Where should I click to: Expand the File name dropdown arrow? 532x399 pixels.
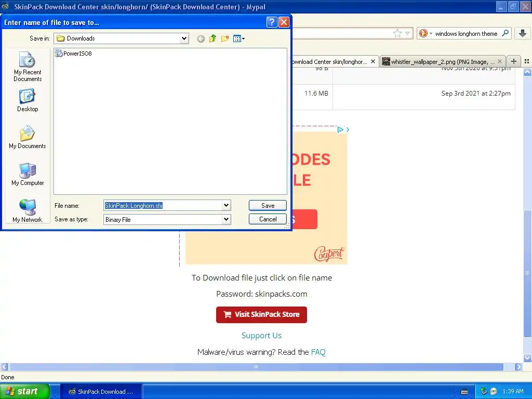[227, 205]
